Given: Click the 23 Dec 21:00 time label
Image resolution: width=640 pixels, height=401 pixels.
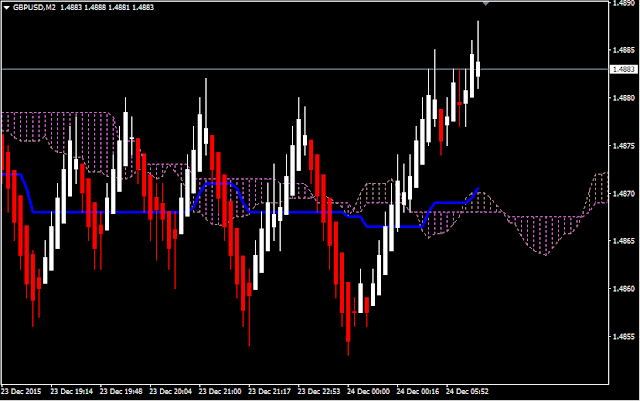Looking at the screenshot, I should pyautogui.click(x=220, y=391).
